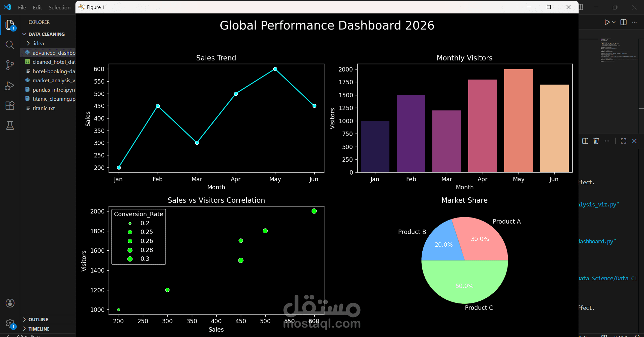Click the Jan point on Sales Trend line

click(119, 167)
